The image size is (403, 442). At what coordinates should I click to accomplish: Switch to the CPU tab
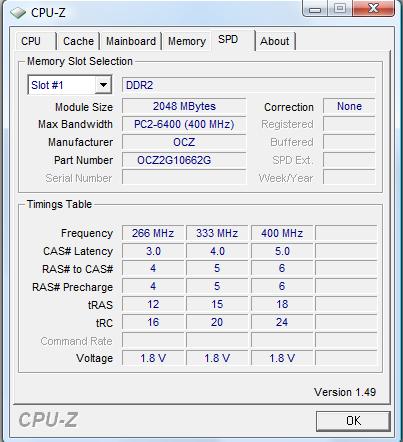coord(35,41)
